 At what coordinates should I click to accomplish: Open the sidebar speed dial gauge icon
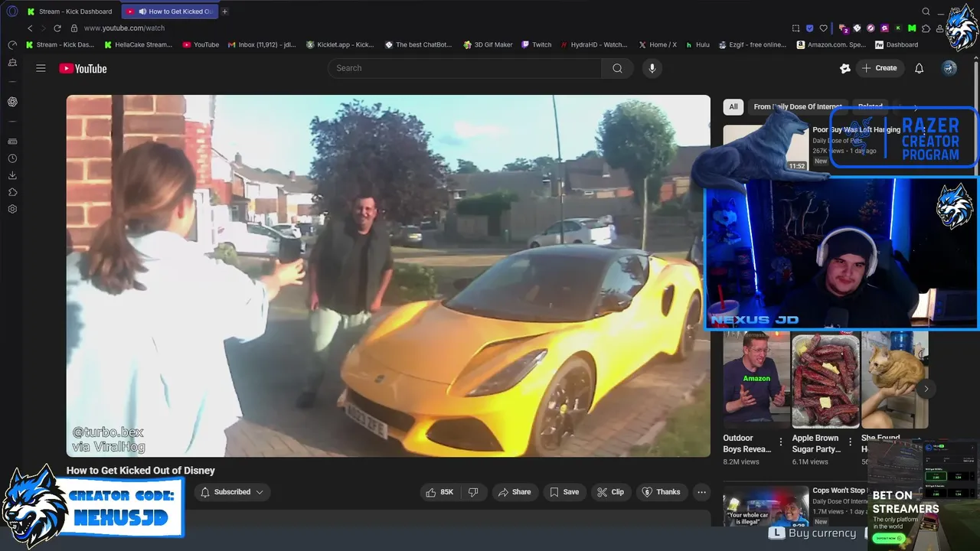[x=12, y=45]
